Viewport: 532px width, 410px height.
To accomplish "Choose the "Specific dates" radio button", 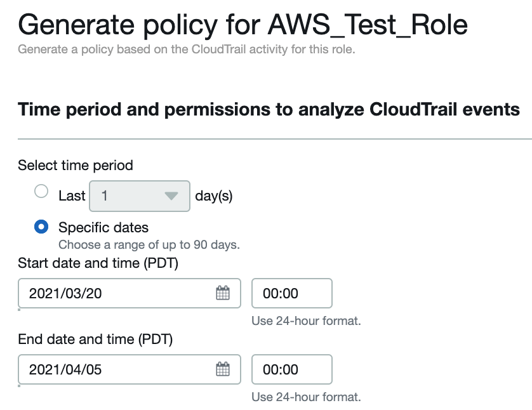I will [41, 227].
